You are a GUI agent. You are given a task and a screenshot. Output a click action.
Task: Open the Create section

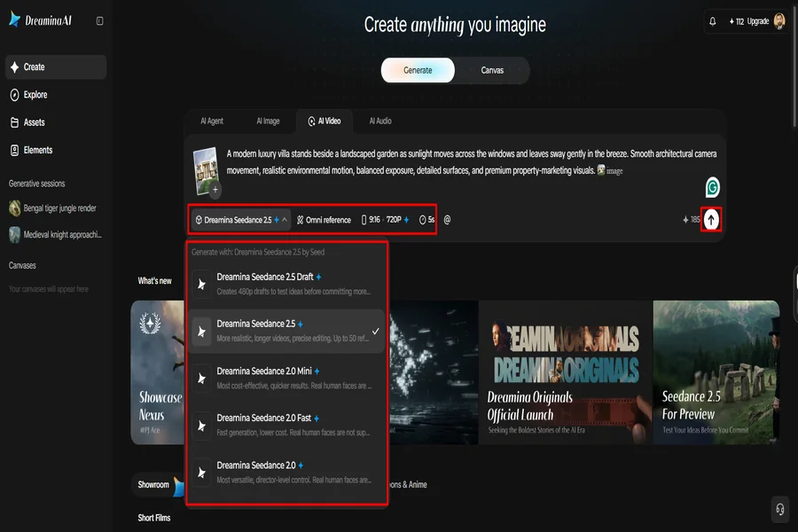coord(56,67)
